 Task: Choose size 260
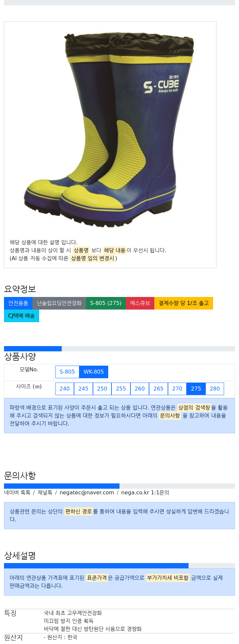[140, 389]
